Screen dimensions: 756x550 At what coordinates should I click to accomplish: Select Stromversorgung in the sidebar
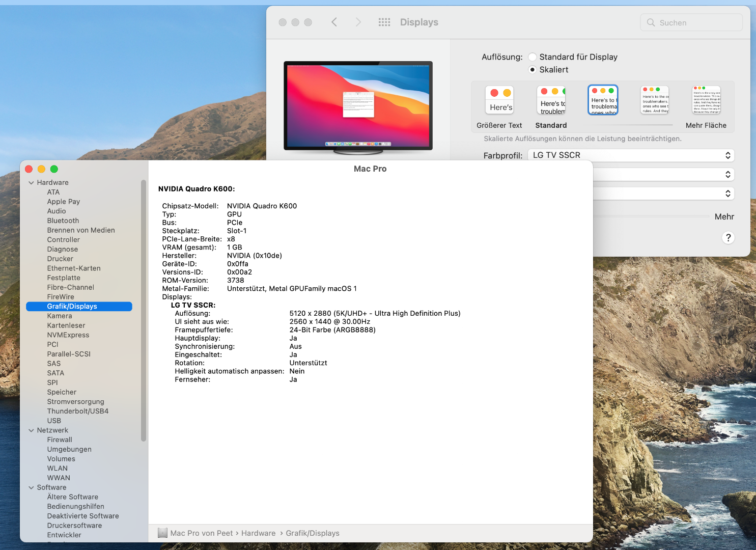pyautogui.click(x=75, y=402)
